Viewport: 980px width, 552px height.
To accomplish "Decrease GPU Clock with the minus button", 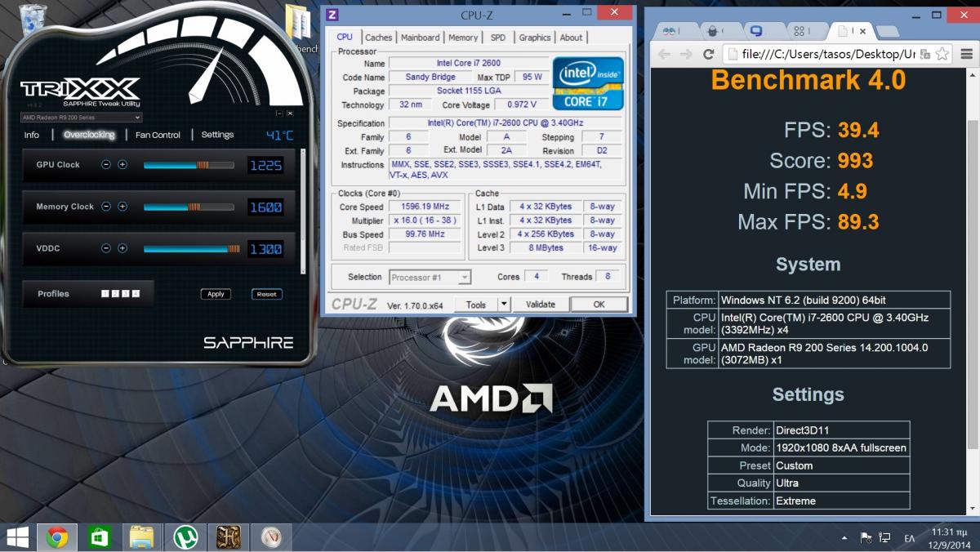I will tap(106, 164).
